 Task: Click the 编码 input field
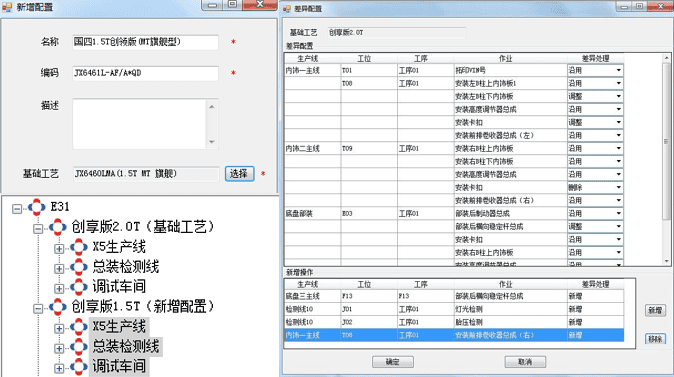145,73
